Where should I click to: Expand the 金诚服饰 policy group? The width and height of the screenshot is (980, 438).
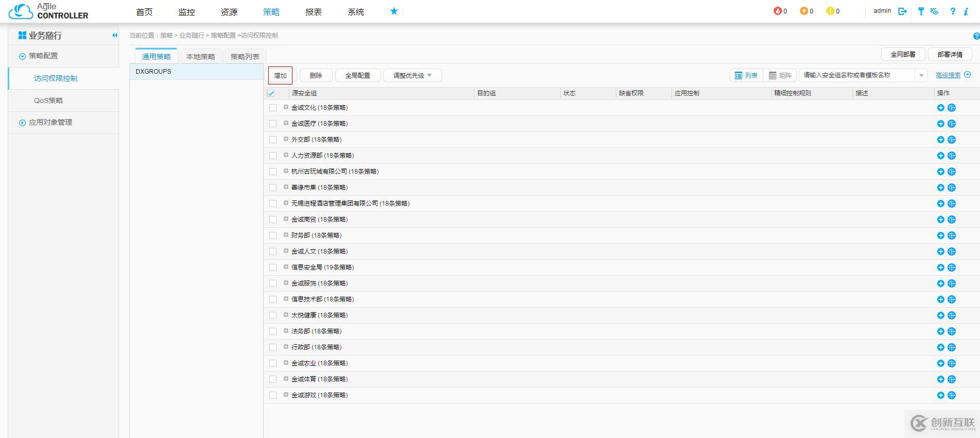coord(286,283)
